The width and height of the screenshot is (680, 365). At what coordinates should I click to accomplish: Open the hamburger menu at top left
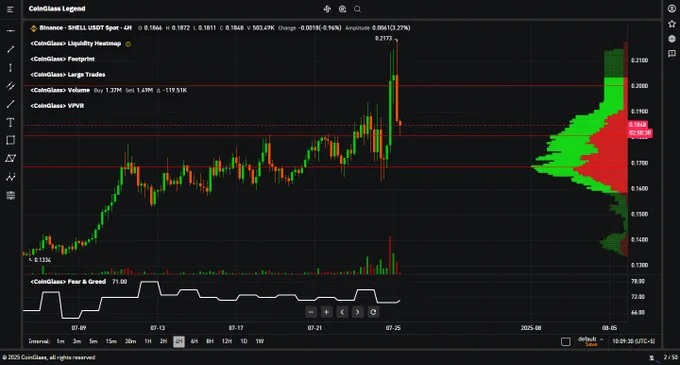10,9
